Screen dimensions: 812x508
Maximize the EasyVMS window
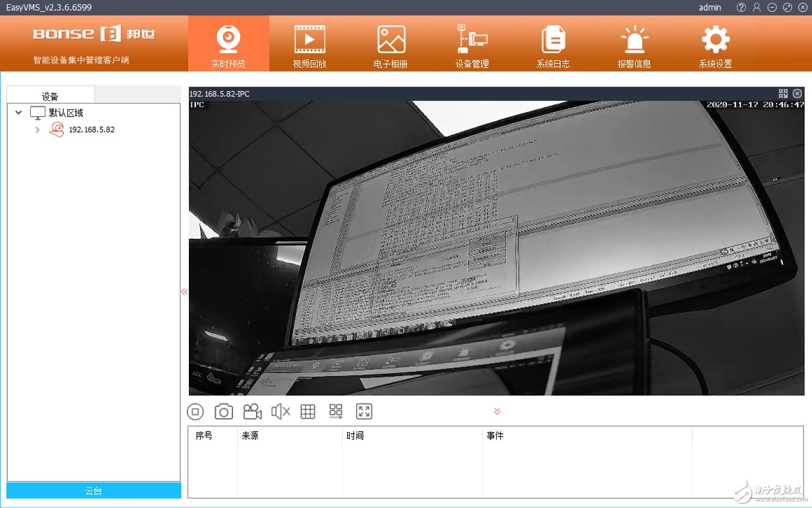(787, 8)
